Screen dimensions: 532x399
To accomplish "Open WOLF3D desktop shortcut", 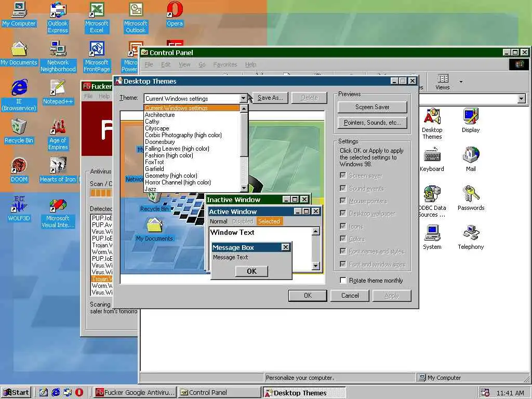I will [x=19, y=209].
